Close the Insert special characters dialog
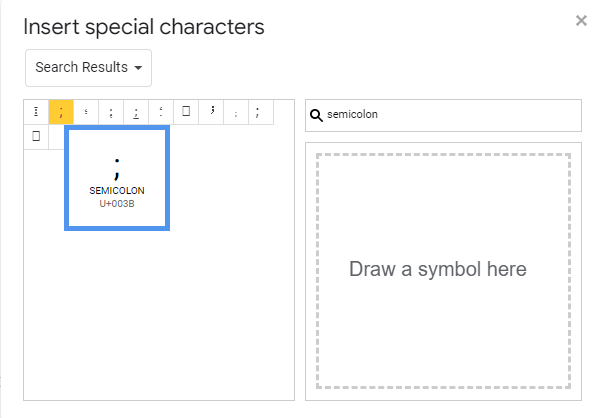 coord(581,20)
